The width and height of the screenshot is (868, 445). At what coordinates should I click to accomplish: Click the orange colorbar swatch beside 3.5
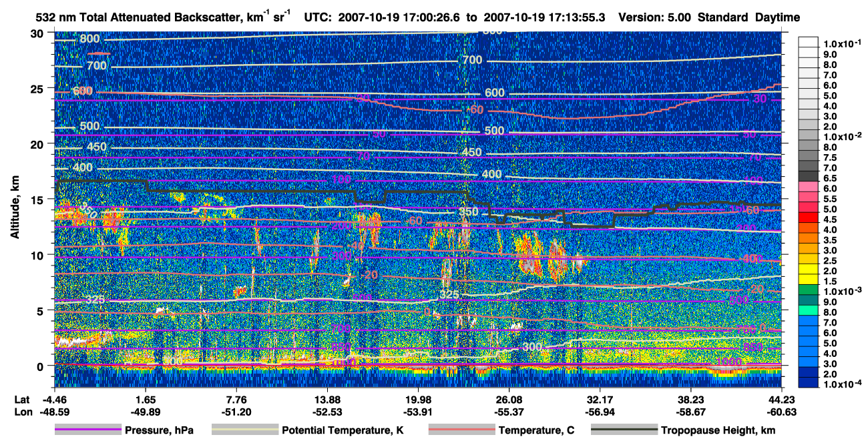point(809,239)
